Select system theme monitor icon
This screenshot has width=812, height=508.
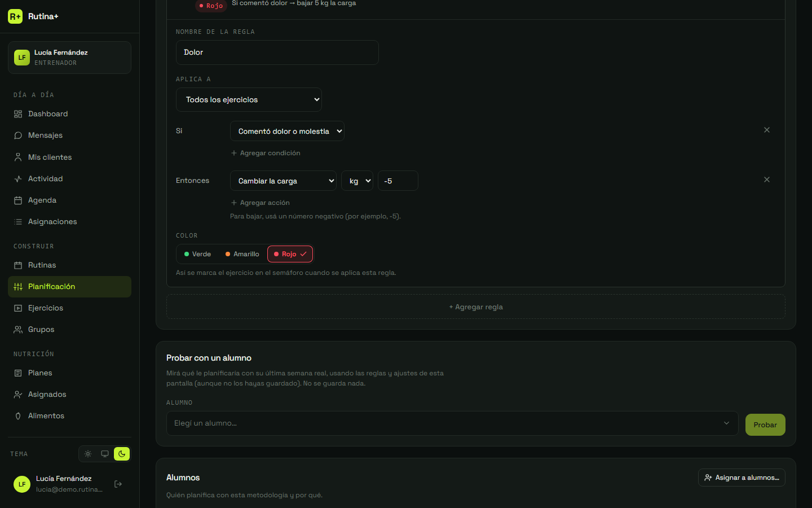pyautogui.click(x=105, y=454)
